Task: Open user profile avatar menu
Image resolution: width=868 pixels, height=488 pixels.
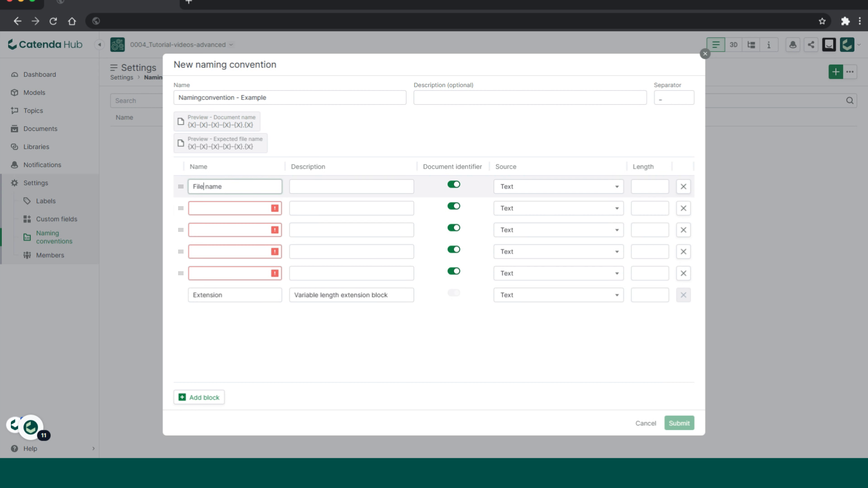Action: tap(847, 45)
